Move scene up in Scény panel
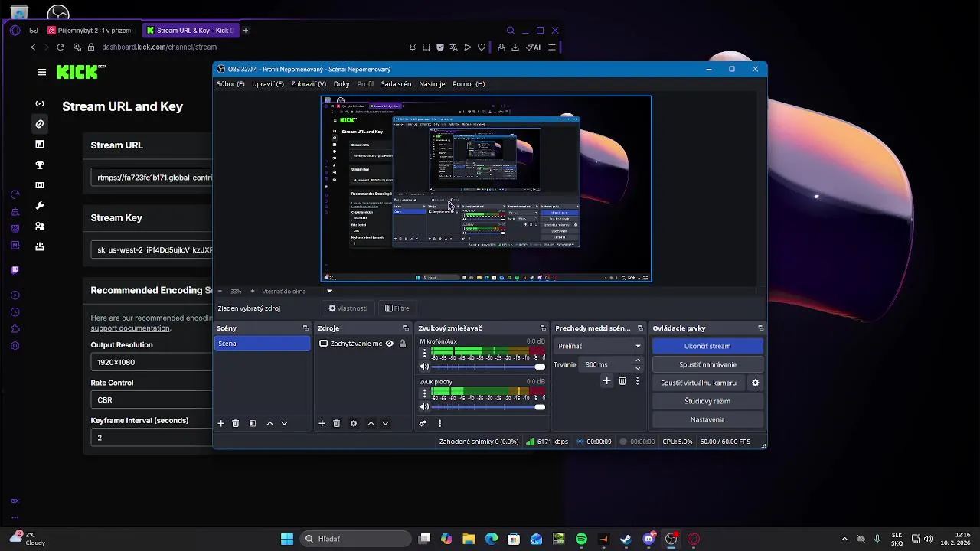 pyautogui.click(x=269, y=423)
